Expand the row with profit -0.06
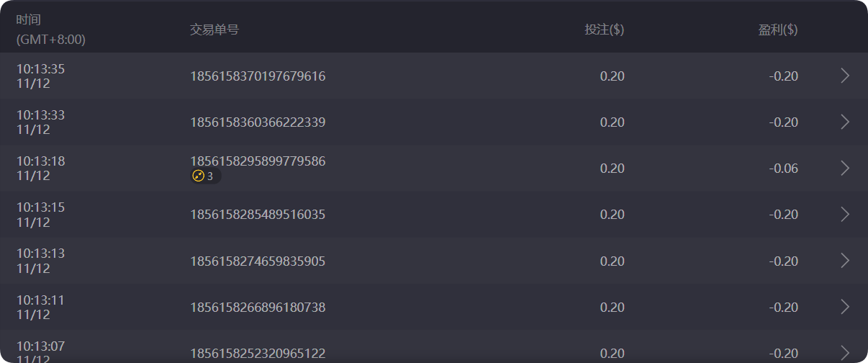868x363 pixels. pyautogui.click(x=845, y=168)
